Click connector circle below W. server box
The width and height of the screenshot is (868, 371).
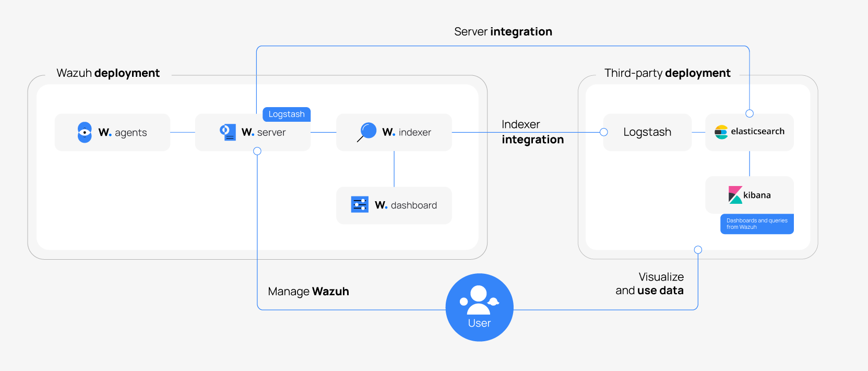coord(257,151)
